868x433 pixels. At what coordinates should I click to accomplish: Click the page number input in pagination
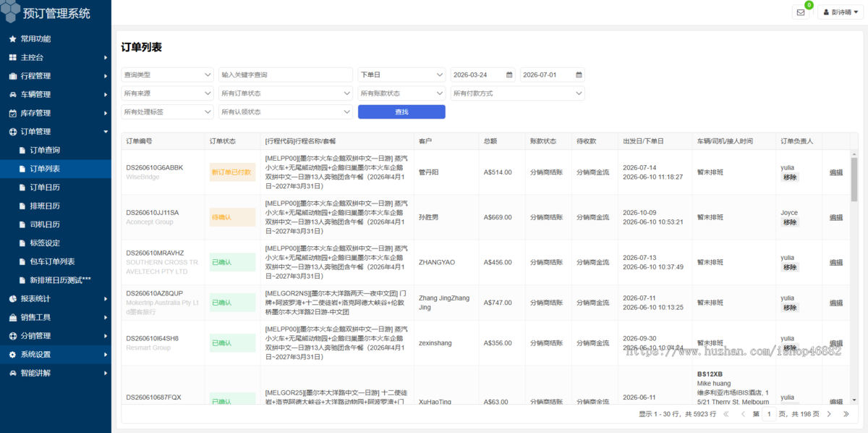pyautogui.click(x=769, y=414)
